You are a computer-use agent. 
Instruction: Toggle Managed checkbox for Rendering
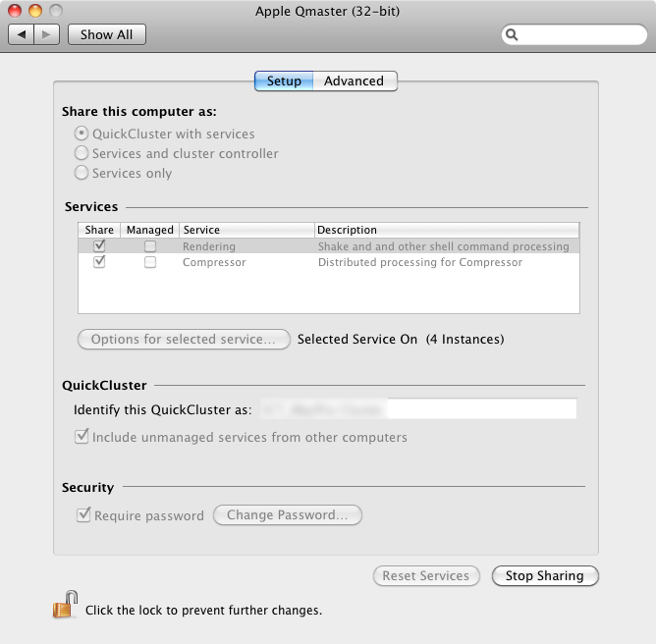[x=150, y=246]
